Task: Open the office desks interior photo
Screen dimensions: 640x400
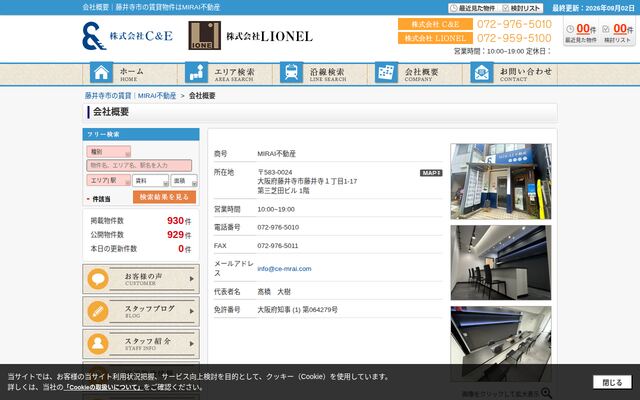Action: pos(501,344)
